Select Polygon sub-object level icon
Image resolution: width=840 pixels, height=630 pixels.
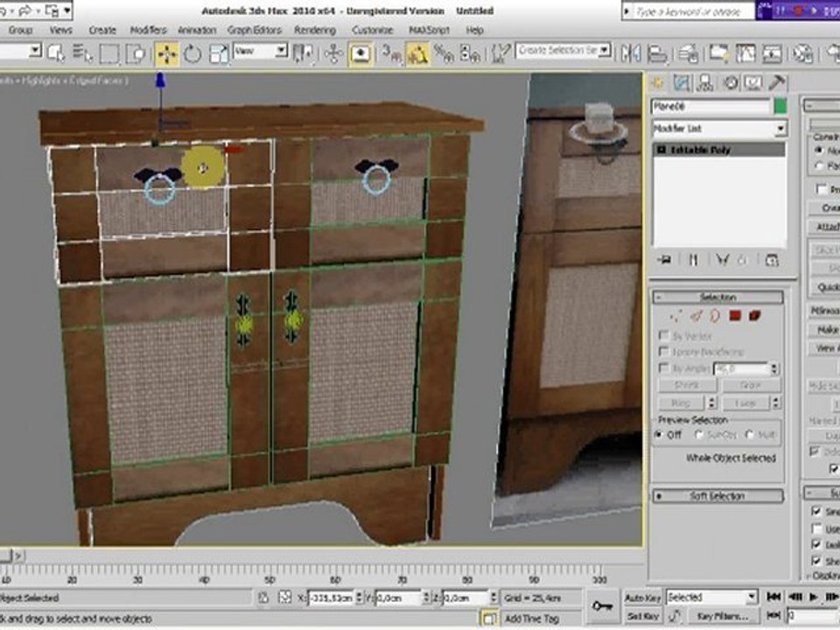coord(735,316)
